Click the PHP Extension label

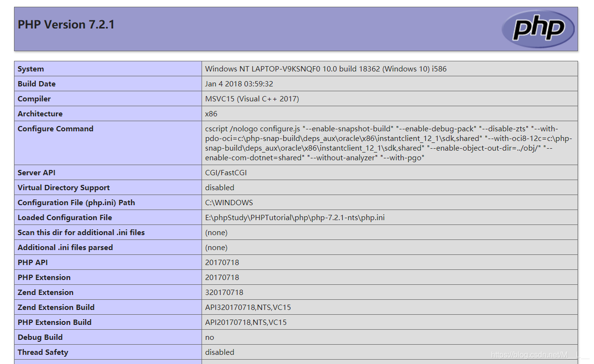44,278
